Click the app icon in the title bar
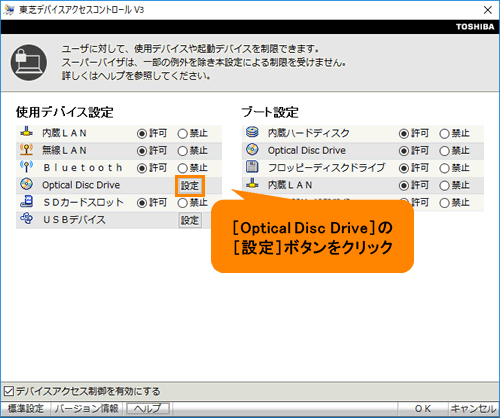The width and height of the screenshot is (500, 418). coord(9,10)
